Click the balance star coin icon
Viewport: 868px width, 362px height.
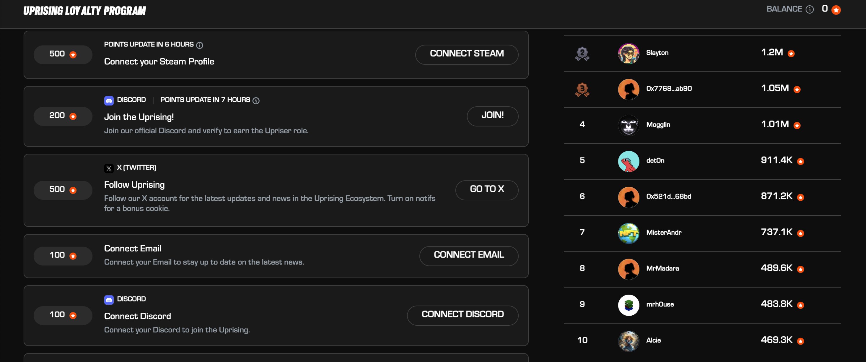pyautogui.click(x=836, y=10)
